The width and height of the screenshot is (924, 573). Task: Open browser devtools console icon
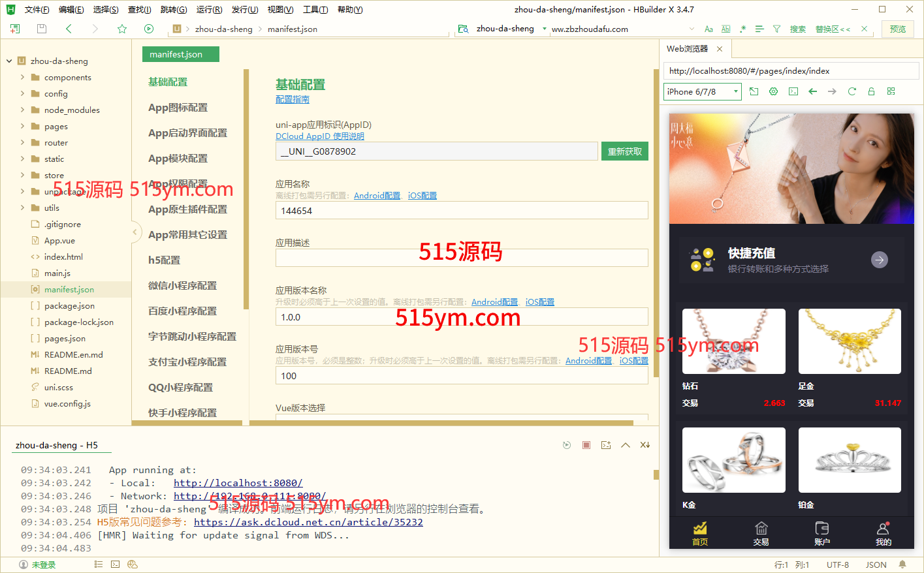793,91
